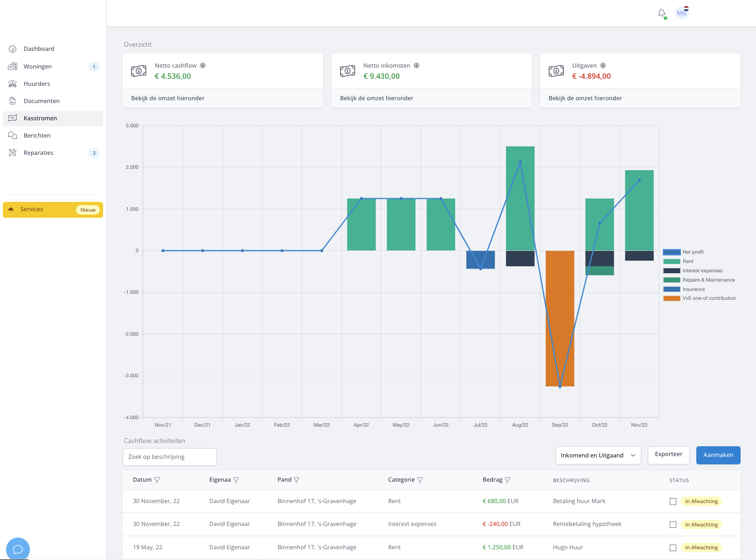The height and width of the screenshot is (560, 756).
Task: Open the blue chat bubble widget
Action: click(x=18, y=549)
